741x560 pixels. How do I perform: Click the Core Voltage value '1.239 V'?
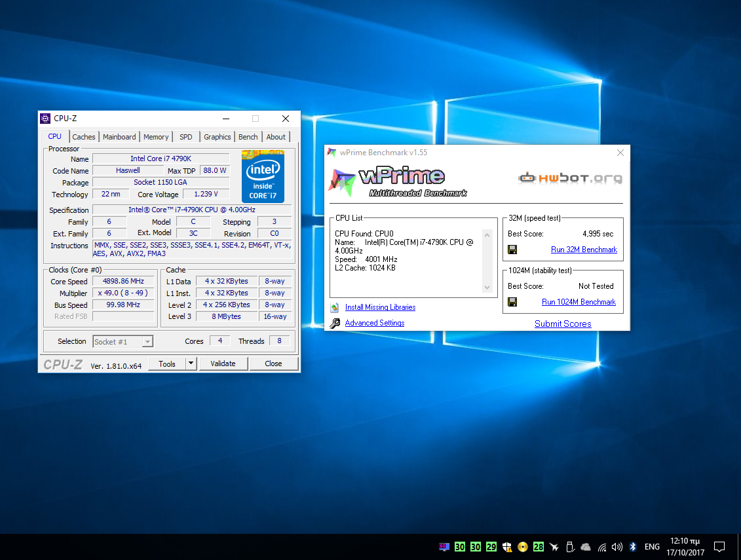click(206, 195)
